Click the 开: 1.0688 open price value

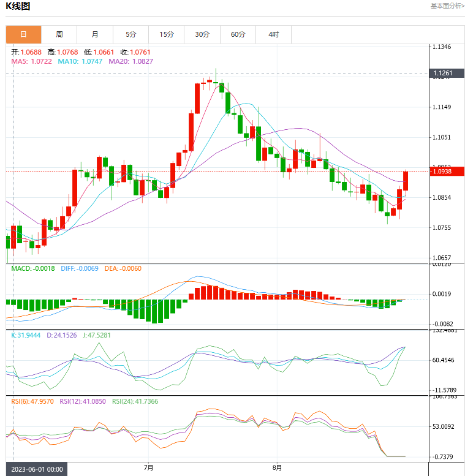click(26, 52)
